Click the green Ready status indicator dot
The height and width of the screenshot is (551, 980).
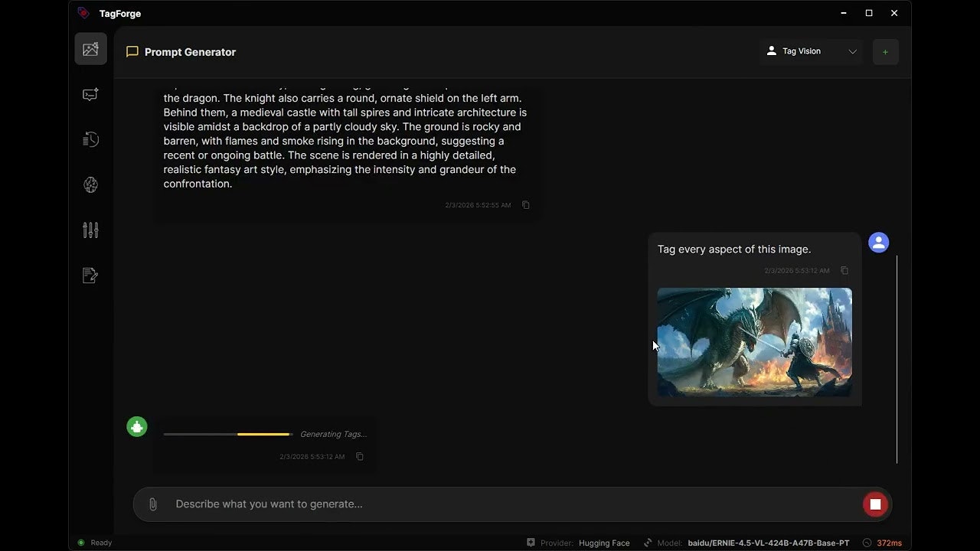click(x=80, y=543)
